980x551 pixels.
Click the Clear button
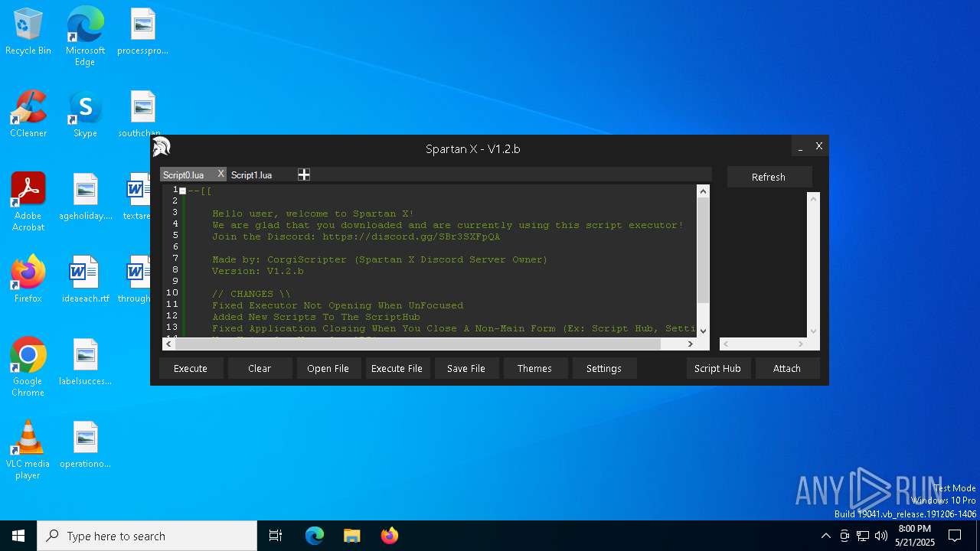point(260,368)
